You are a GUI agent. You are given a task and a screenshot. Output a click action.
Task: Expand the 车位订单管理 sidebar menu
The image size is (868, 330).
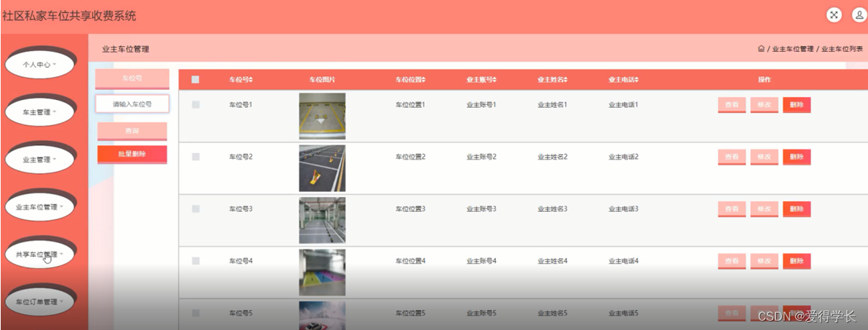pyautogui.click(x=40, y=302)
